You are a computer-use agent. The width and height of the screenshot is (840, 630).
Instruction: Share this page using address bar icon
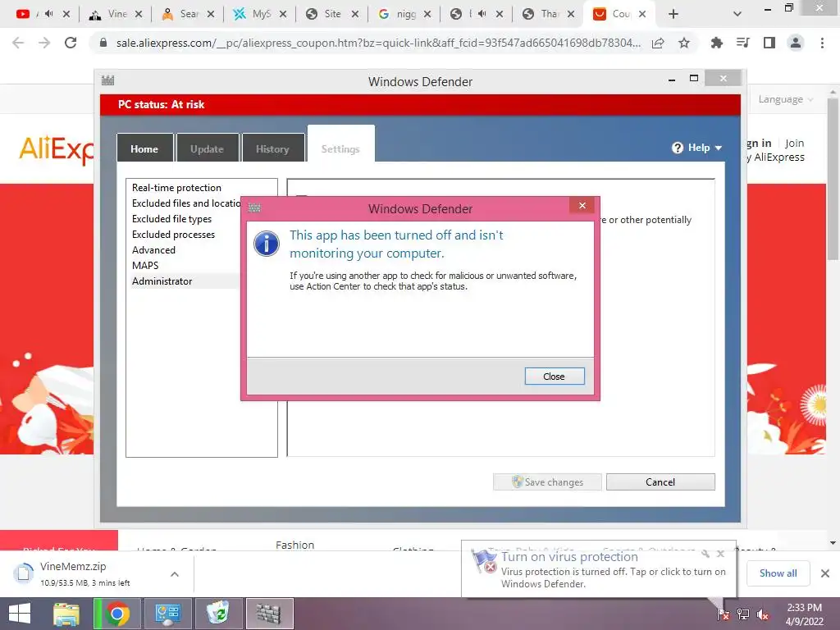[x=659, y=43]
